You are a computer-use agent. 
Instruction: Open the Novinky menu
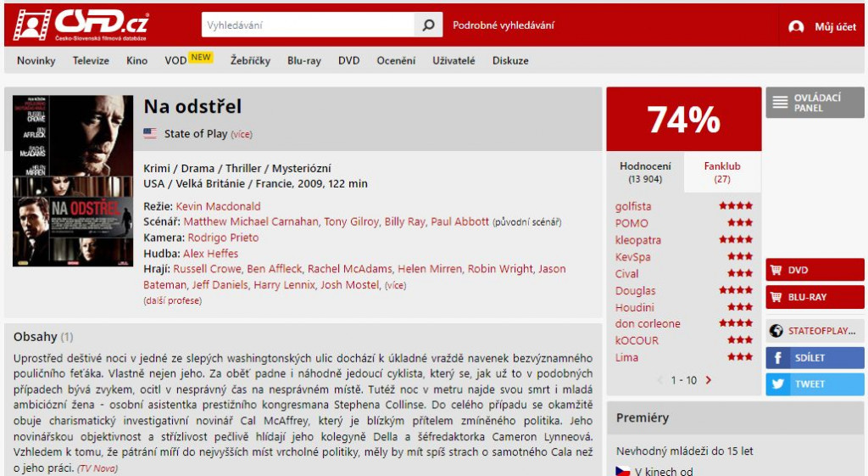click(x=36, y=60)
